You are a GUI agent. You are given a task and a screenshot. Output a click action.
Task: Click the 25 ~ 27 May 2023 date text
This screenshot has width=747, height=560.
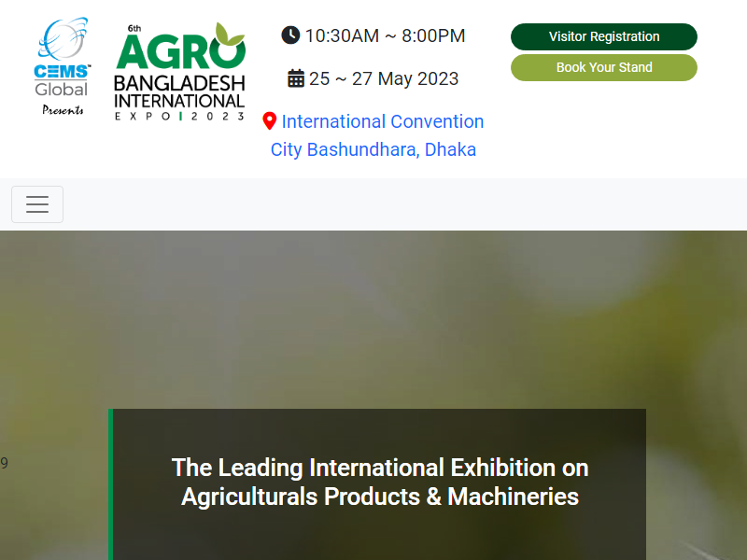(384, 78)
